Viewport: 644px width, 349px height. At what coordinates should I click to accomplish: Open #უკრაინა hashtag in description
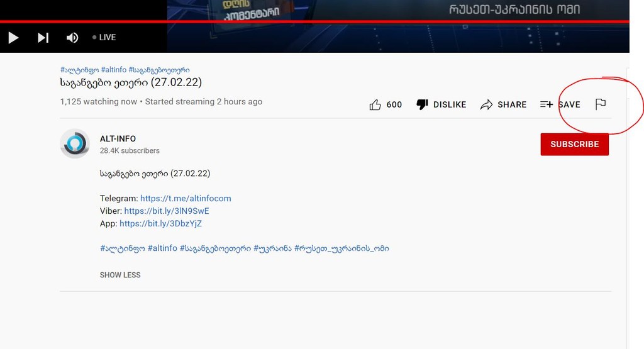[x=272, y=248]
